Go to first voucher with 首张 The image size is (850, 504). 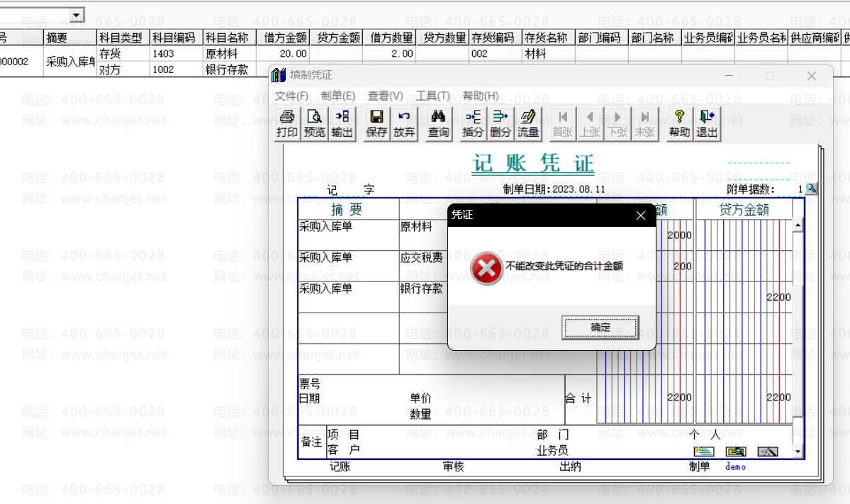[563, 123]
